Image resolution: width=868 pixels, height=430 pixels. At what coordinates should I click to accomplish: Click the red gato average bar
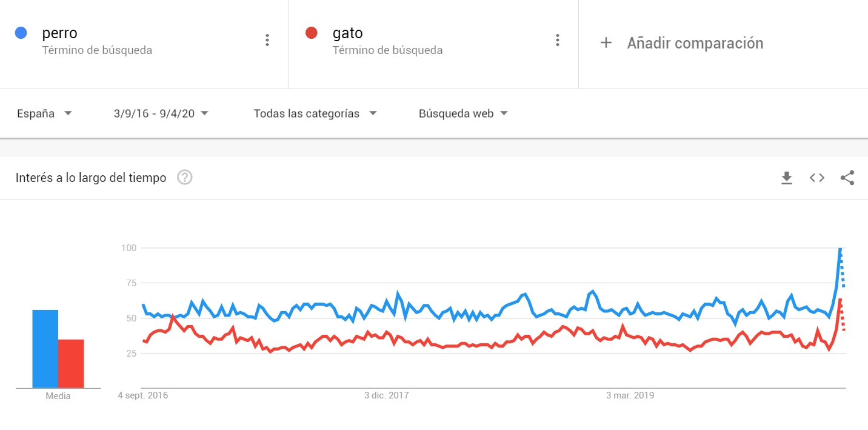click(71, 363)
